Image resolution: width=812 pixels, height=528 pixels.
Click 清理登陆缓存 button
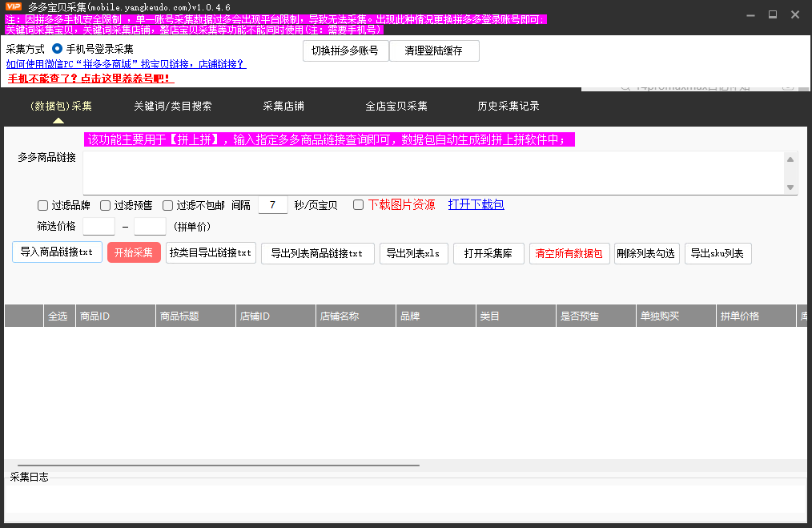434,50
